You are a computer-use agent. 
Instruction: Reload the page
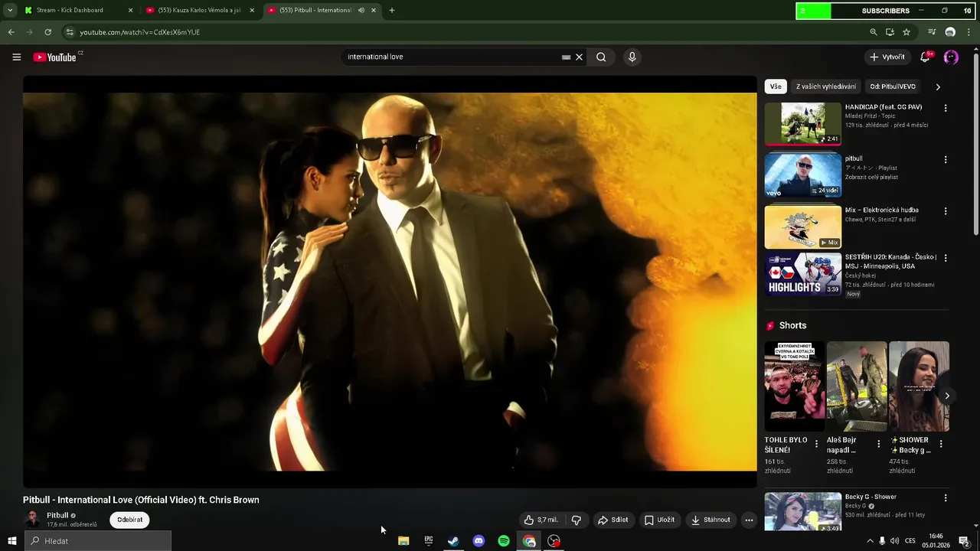[47, 32]
